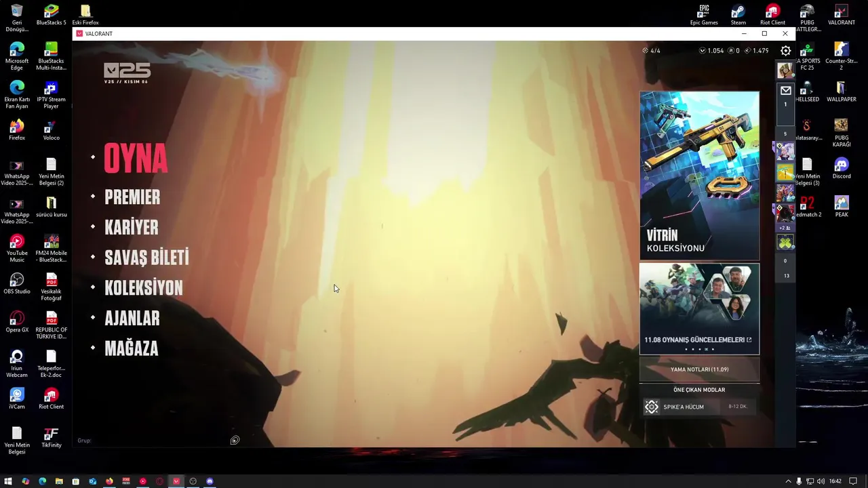Select Teleperfor... Ek-2.doc document
The height and width of the screenshot is (488, 868).
[x=51, y=364]
